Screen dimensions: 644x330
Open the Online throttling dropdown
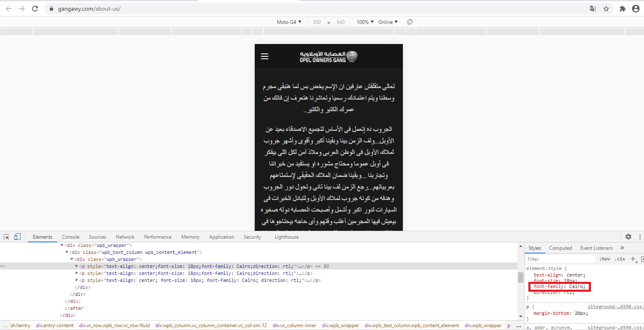pyautogui.click(x=388, y=22)
